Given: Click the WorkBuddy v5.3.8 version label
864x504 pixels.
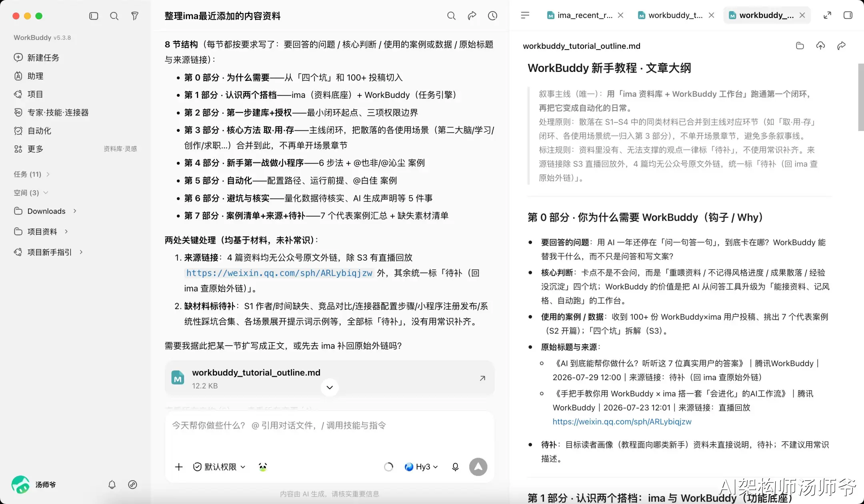Looking at the screenshot, I should click(42, 38).
